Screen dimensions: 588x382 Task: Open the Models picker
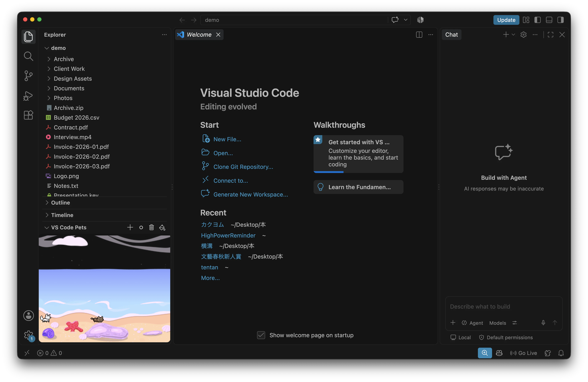click(x=498, y=323)
